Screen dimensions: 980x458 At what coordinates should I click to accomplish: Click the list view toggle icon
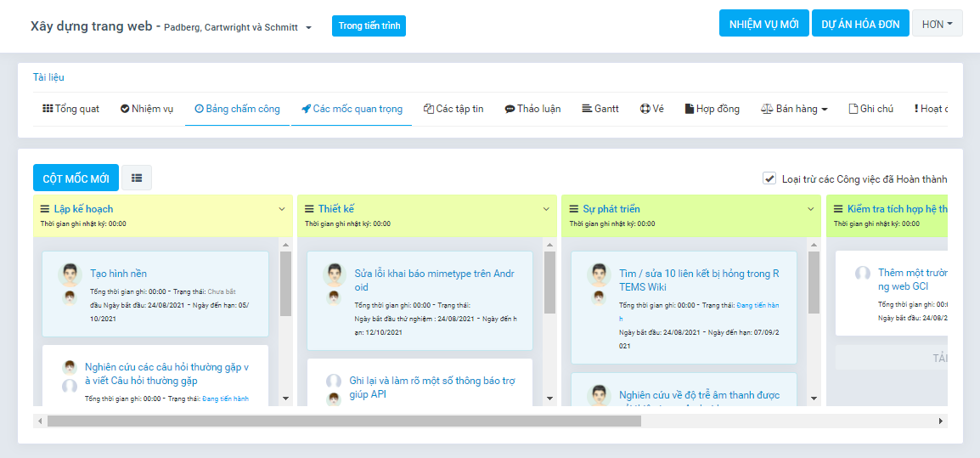click(137, 178)
